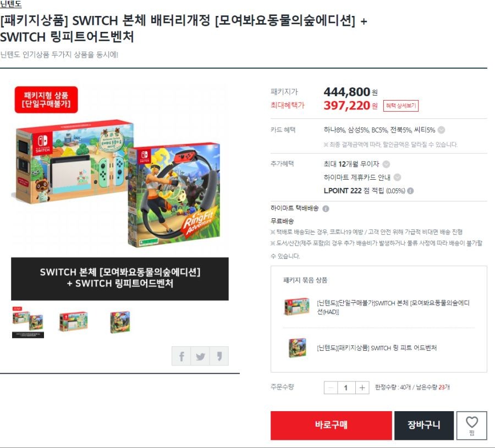Decrease order quantity with minus button
Image resolution: width=495 pixels, height=448 pixels.
point(331,388)
